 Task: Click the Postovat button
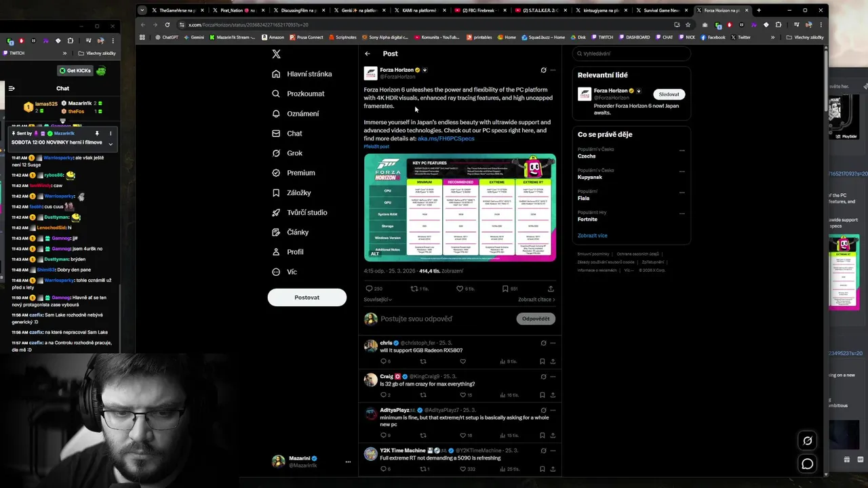click(307, 298)
